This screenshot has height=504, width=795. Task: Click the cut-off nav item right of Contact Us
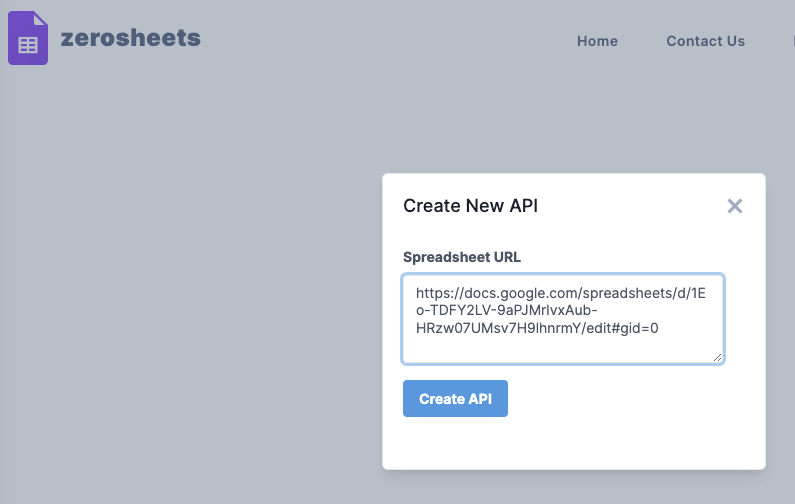click(791, 41)
